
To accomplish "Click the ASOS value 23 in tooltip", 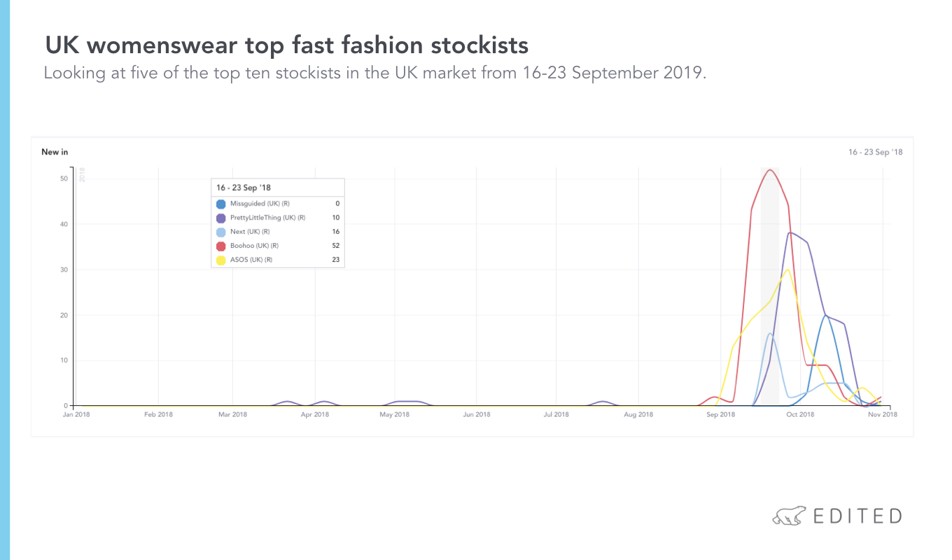I will pyautogui.click(x=335, y=260).
